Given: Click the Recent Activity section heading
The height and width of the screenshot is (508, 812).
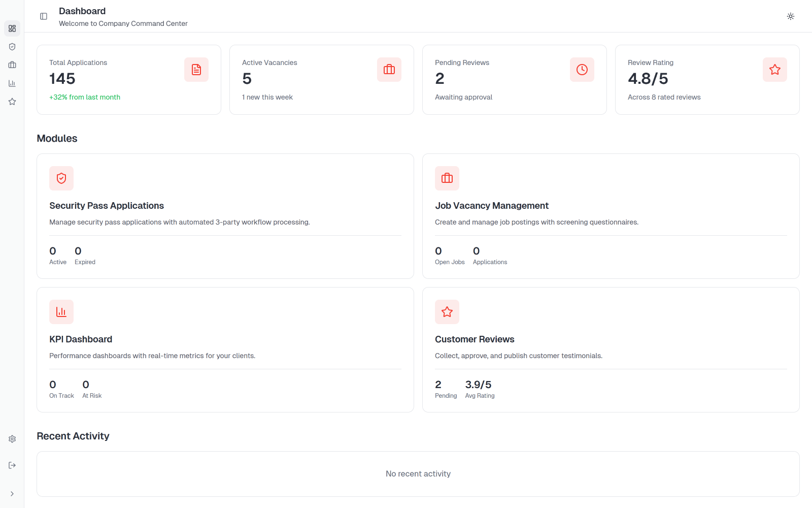Looking at the screenshot, I should (x=73, y=436).
